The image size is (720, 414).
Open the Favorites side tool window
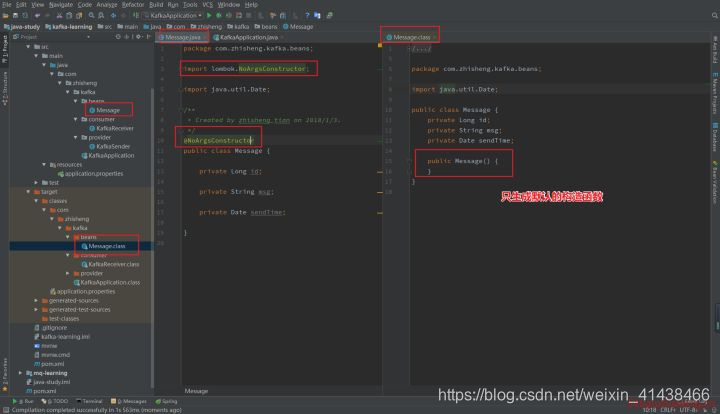pyautogui.click(x=5, y=374)
